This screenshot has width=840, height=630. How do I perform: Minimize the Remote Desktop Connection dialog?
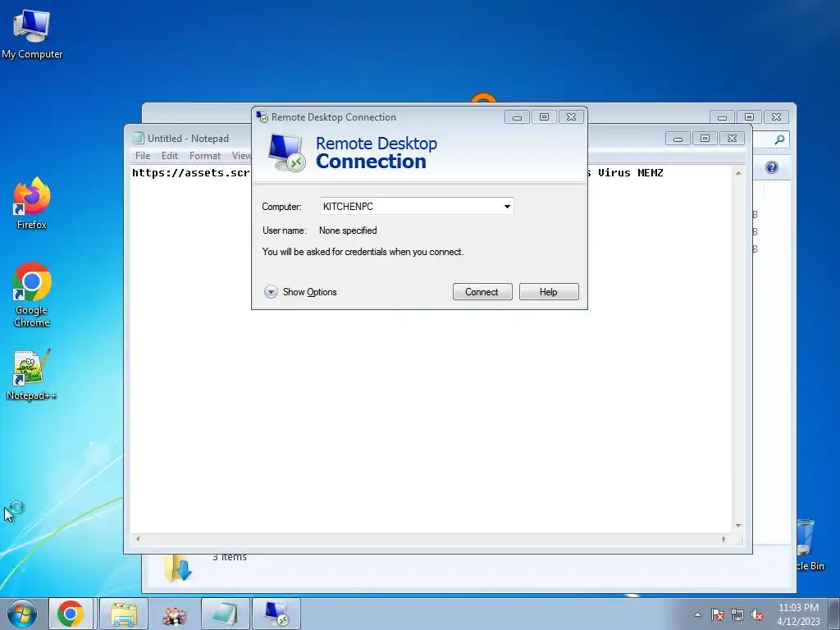tap(517, 116)
